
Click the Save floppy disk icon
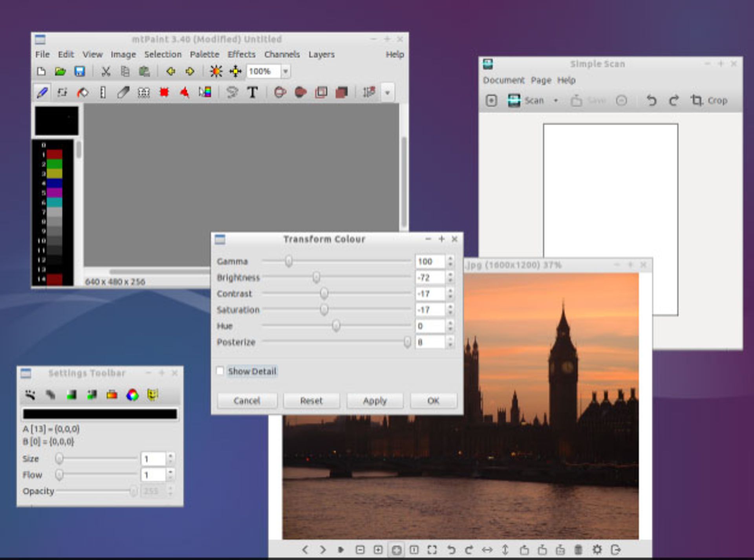(80, 71)
